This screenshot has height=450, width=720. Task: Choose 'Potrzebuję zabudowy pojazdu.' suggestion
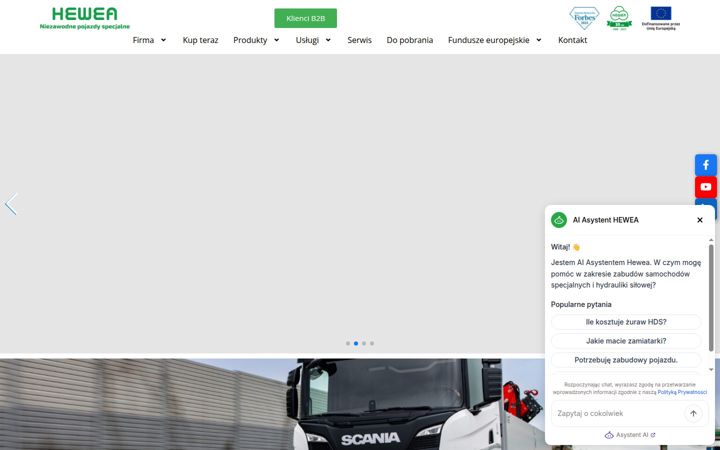click(626, 360)
